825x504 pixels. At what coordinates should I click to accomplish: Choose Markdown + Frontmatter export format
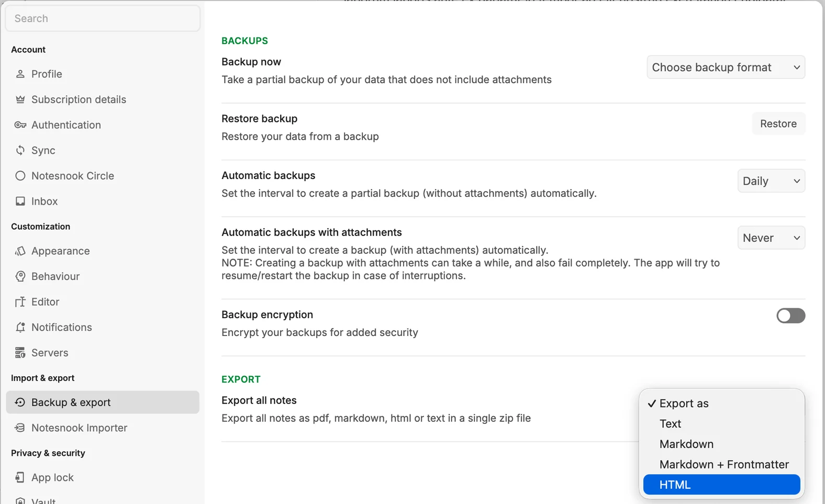point(722,465)
